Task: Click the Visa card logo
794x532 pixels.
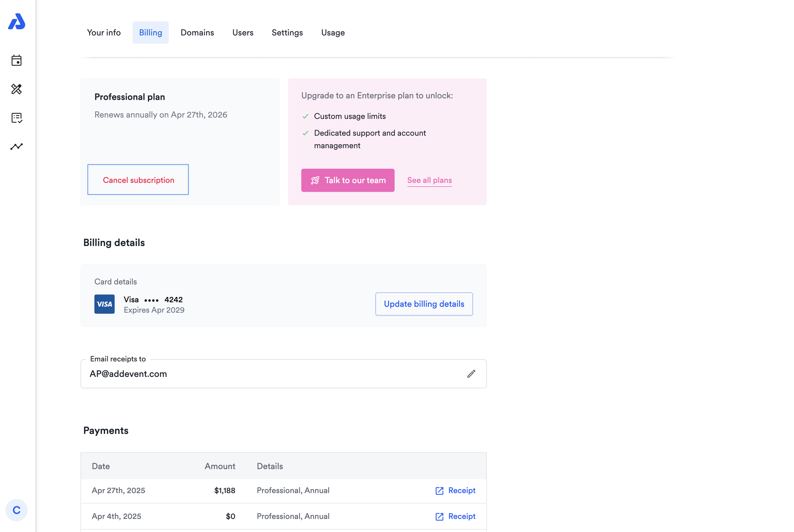Action: click(x=105, y=304)
